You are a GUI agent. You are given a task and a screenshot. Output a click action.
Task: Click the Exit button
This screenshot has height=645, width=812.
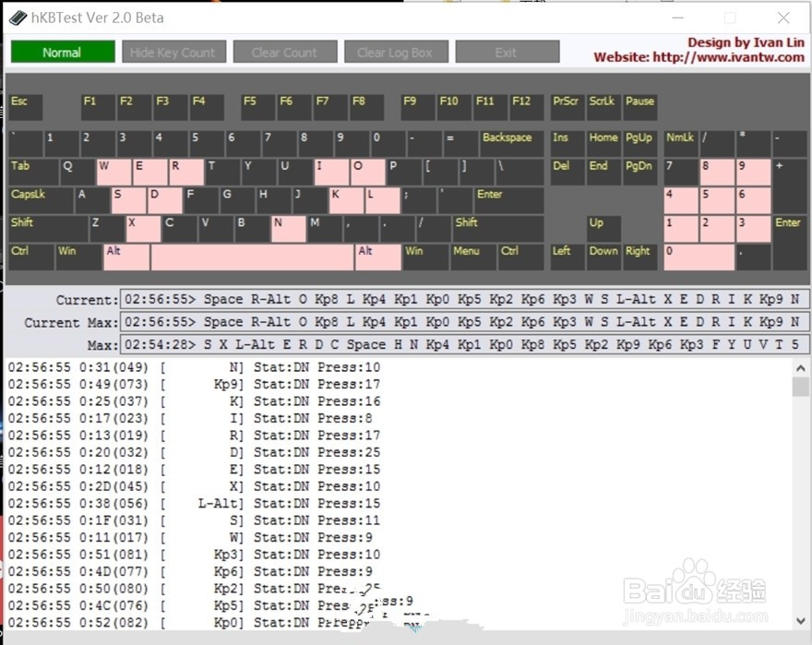tap(507, 52)
